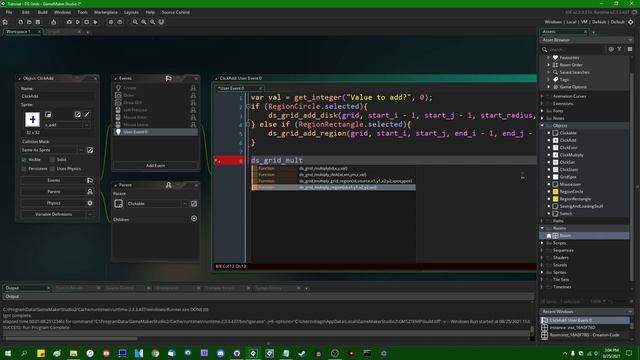Viewport: 640px width, 360px height.
Task: Toggle the breakpoint on line 8
Action: pos(229,160)
